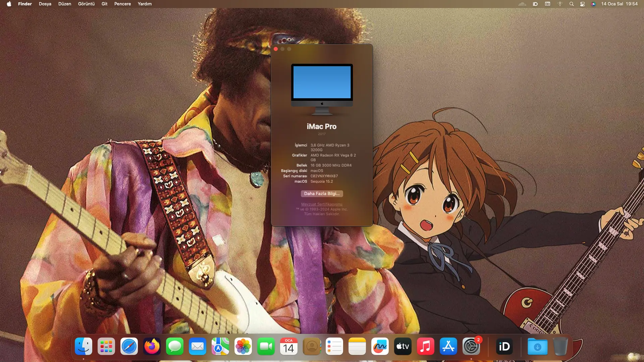Click the Tüm Hakları Saklıdır copyright text

[322, 214]
